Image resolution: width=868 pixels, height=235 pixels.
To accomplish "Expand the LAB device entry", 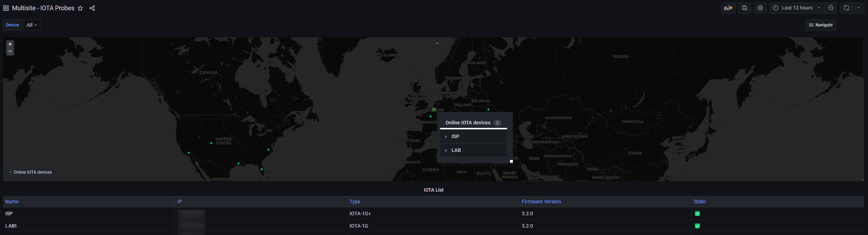I will [x=473, y=150].
